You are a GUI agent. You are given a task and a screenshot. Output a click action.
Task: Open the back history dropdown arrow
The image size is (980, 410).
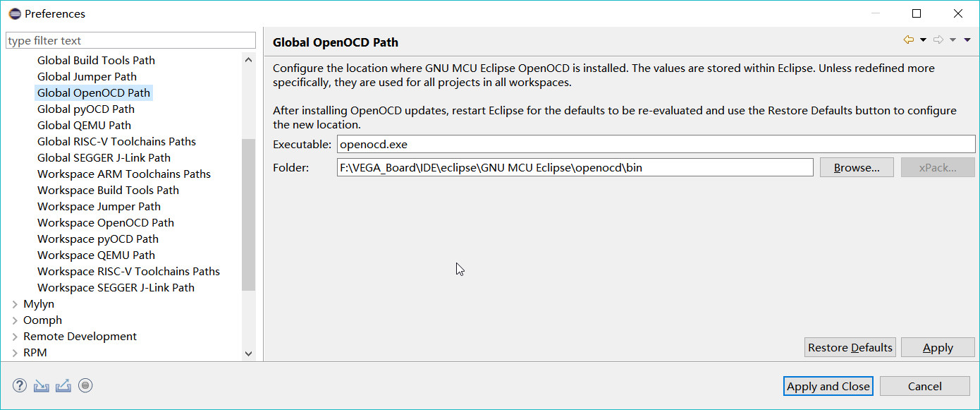point(923,40)
